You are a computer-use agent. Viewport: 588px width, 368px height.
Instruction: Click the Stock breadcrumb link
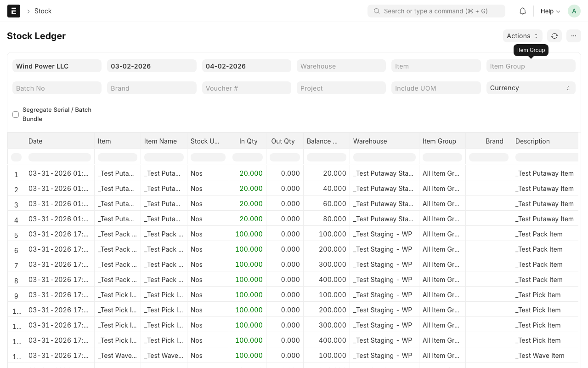(x=43, y=11)
